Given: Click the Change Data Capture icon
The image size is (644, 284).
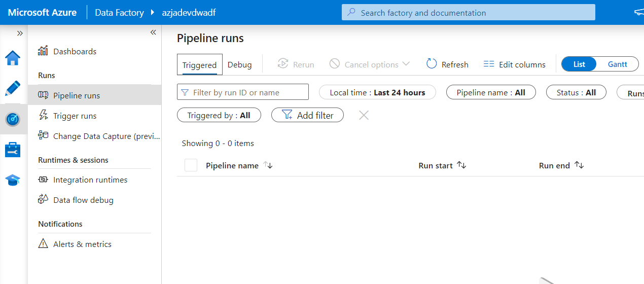Looking at the screenshot, I should 43,135.
